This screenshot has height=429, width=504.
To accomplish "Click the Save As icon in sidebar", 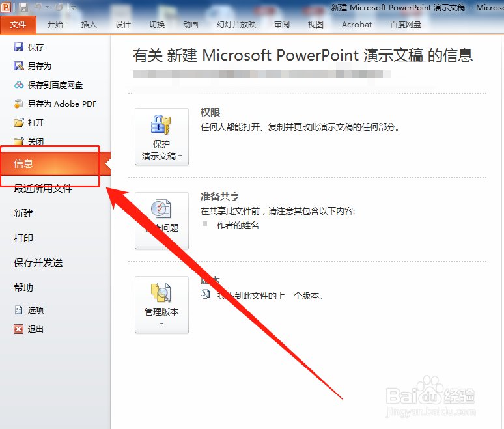I will pos(19,66).
